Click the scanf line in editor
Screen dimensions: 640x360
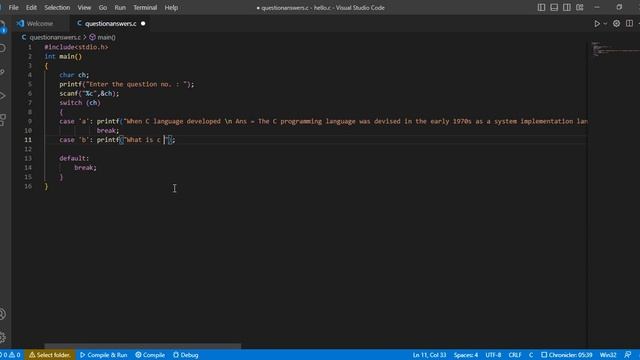point(89,93)
